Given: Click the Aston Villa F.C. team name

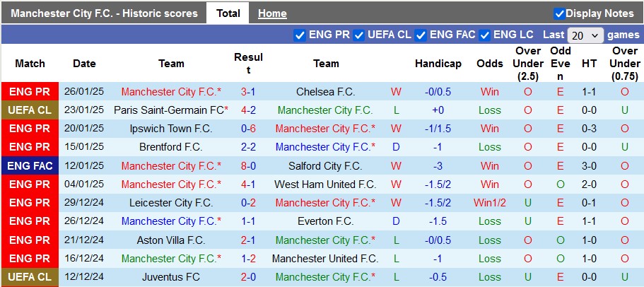Looking at the screenshot, I should click(171, 240).
